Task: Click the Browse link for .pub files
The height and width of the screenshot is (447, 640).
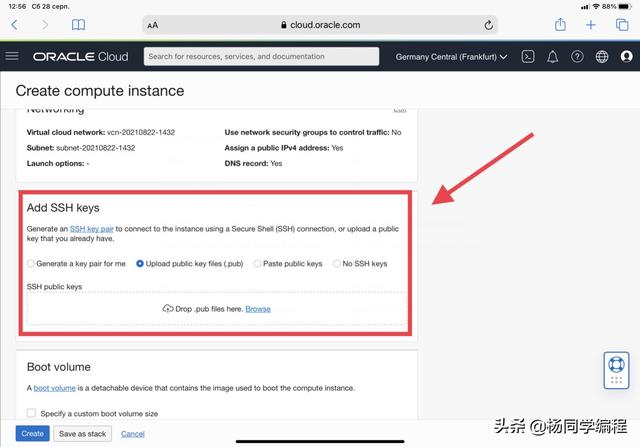Action: coord(258,309)
